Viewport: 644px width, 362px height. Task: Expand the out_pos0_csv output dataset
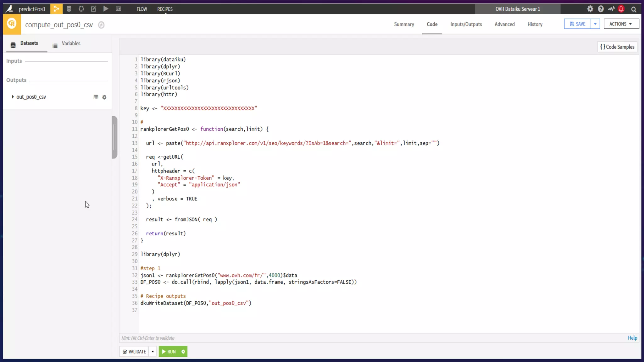(x=13, y=97)
